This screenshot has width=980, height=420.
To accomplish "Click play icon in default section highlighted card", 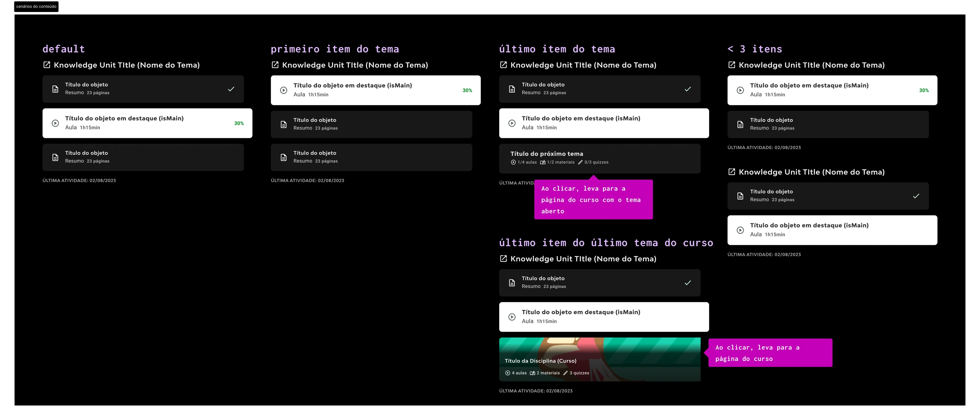I will click(x=55, y=123).
